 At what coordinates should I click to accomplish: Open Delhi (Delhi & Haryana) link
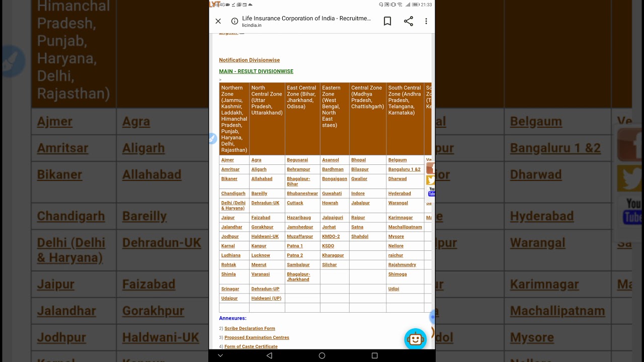[233, 206]
